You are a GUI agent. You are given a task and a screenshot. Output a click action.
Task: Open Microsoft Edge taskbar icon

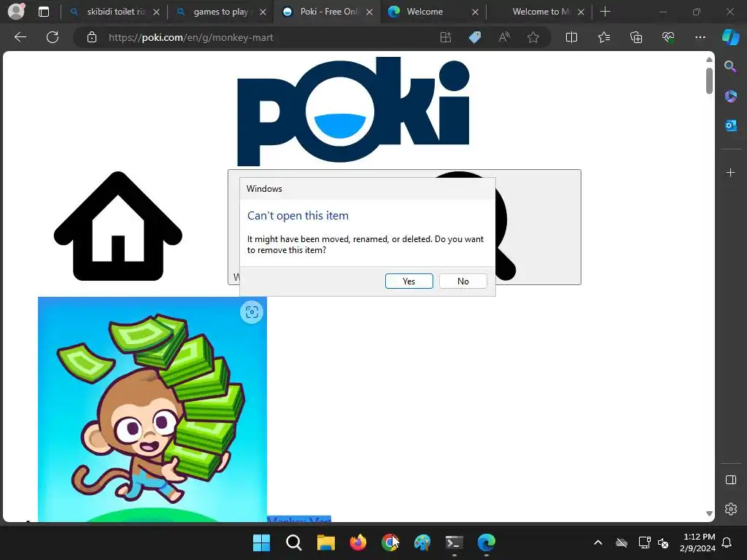(487, 542)
